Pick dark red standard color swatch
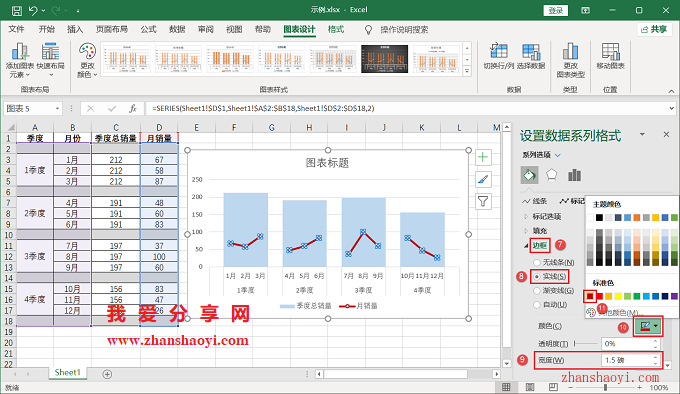This screenshot has height=394, width=680. click(590, 296)
